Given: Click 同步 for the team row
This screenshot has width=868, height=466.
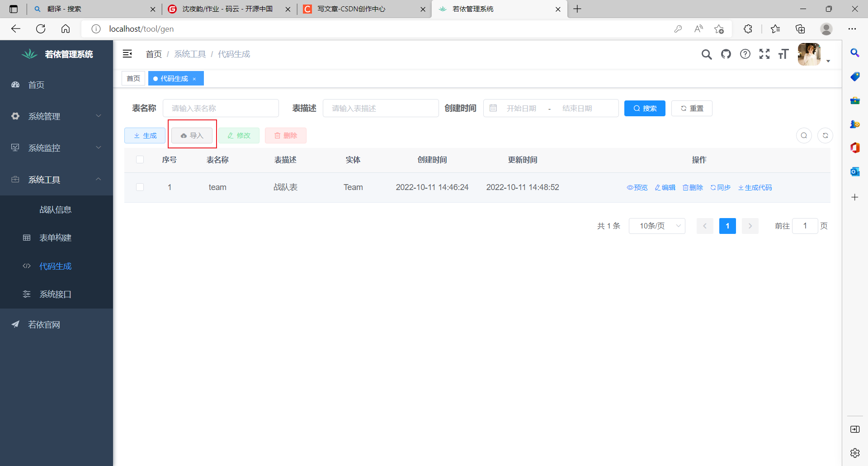Looking at the screenshot, I should (721, 187).
